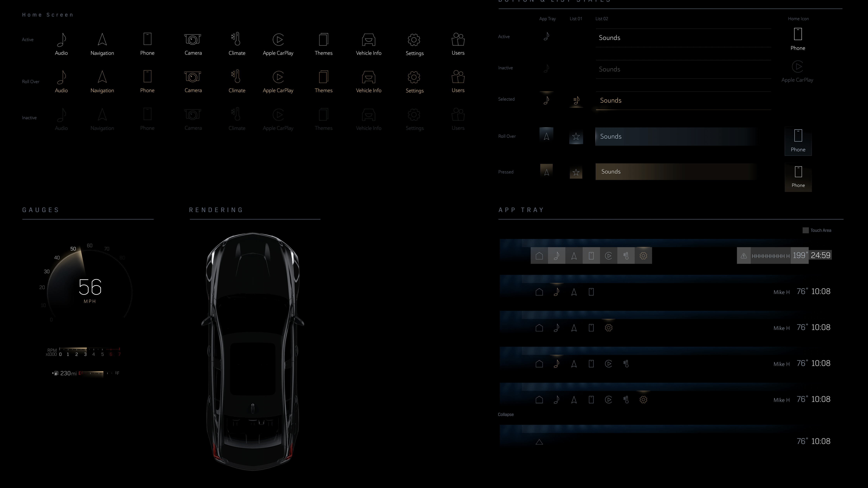The image size is (868, 488).
Task: Expand the collapsed app tray triangle
Action: 539,442
